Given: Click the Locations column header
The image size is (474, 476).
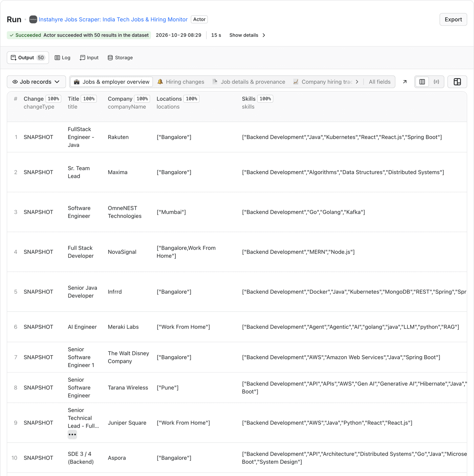Looking at the screenshot, I should (x=169, y=99).
